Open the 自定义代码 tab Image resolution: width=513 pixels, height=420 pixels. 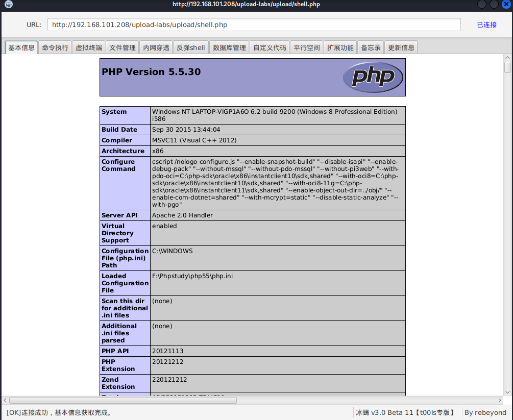[270, 48]
